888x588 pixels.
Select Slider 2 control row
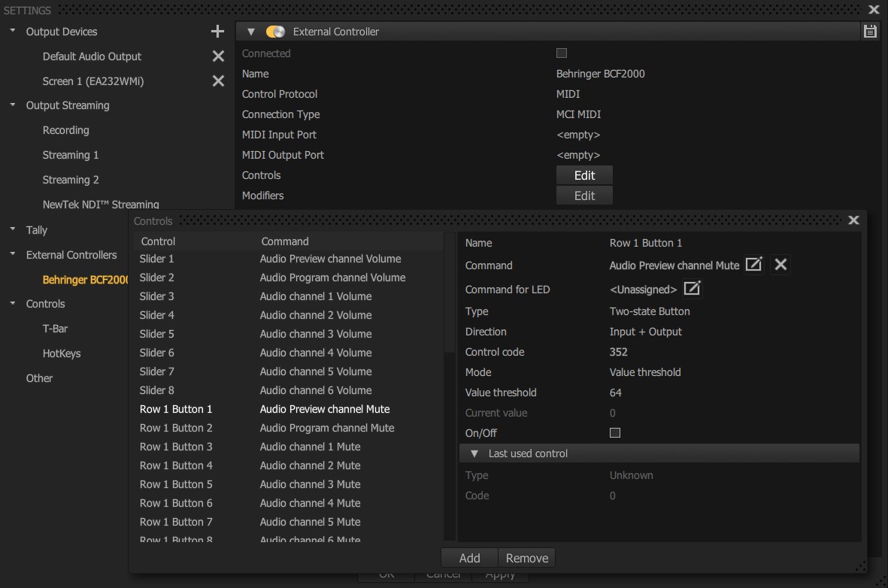click(289, 277)
